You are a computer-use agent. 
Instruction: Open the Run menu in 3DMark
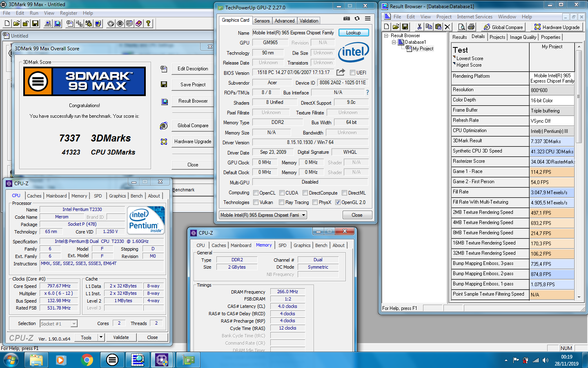(34, 13)
